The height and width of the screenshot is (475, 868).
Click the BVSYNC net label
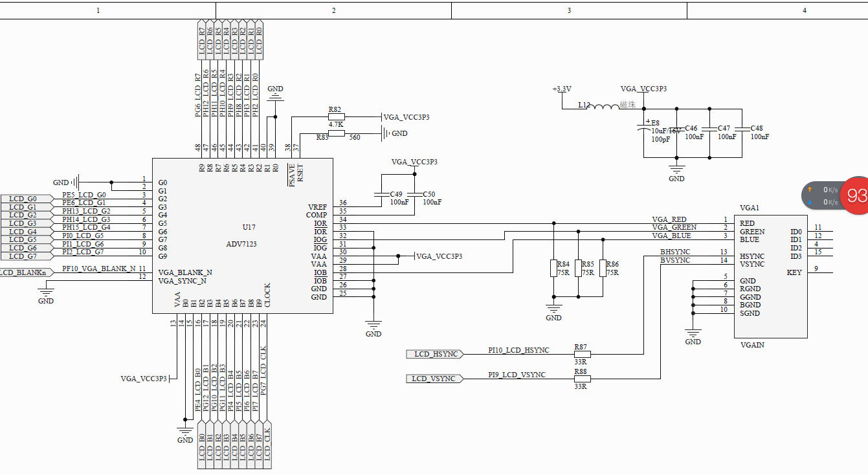pyautogui.click(x=675, y=260)
